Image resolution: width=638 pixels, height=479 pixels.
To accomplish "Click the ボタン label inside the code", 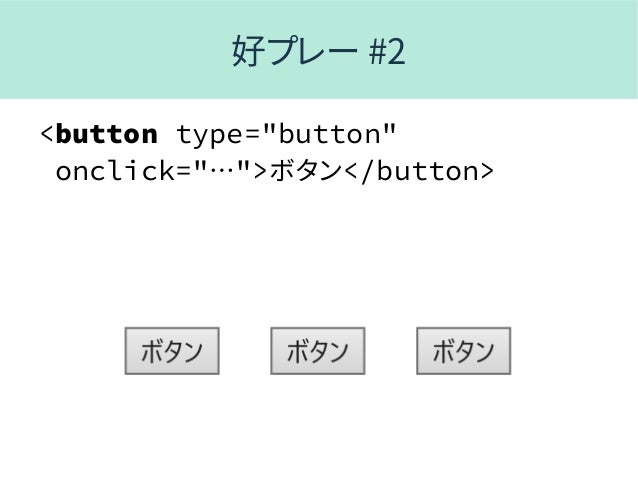I will (306, 171).
